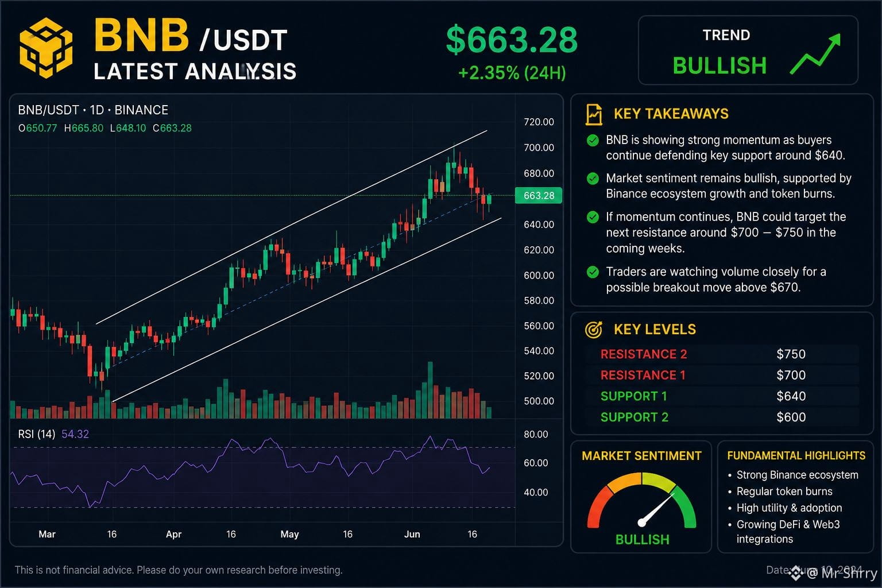The image size is (882, 588).
Task: Click the 'Mar' date axis label
Action: click(x=47, y=534)
